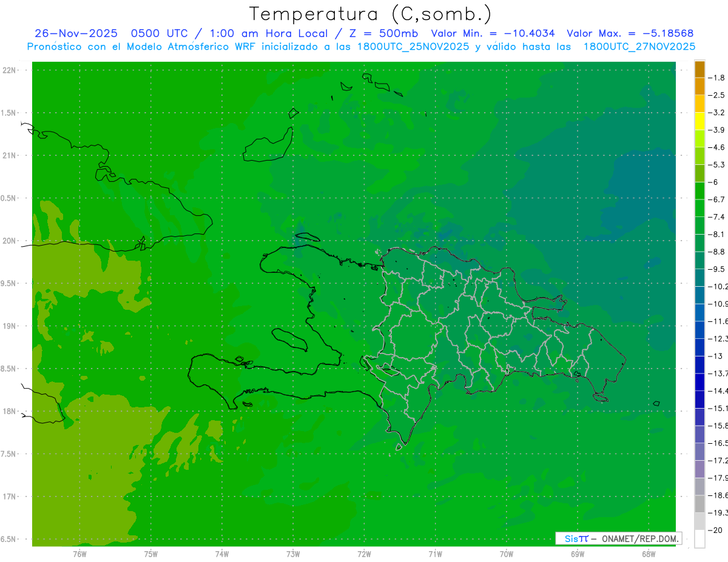Screen dimensions: 728x562
Task: Click the white swatch below -20
Action: click(699, 538)
